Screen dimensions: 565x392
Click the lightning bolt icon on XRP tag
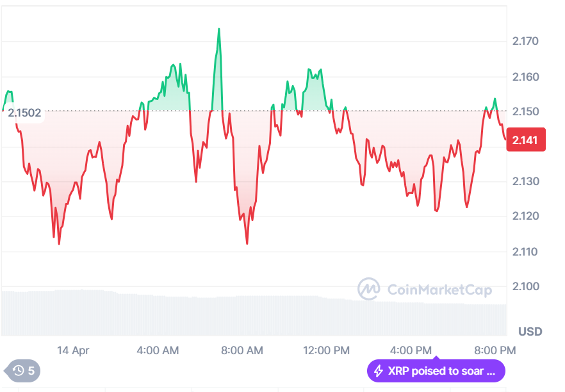(379, 371)
